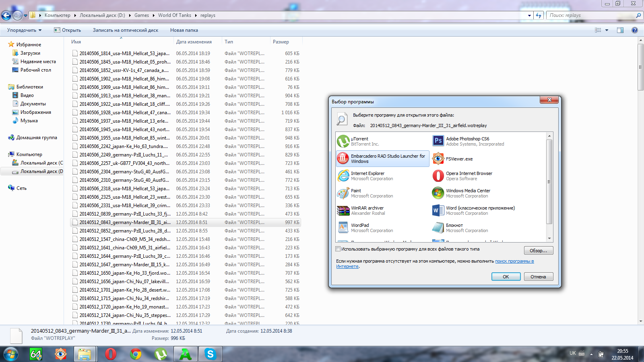This screenshot has height=362, width=644.
Task: Choose Adobe Photoshop CS6 program icon
Action: (x=438, y=141)
